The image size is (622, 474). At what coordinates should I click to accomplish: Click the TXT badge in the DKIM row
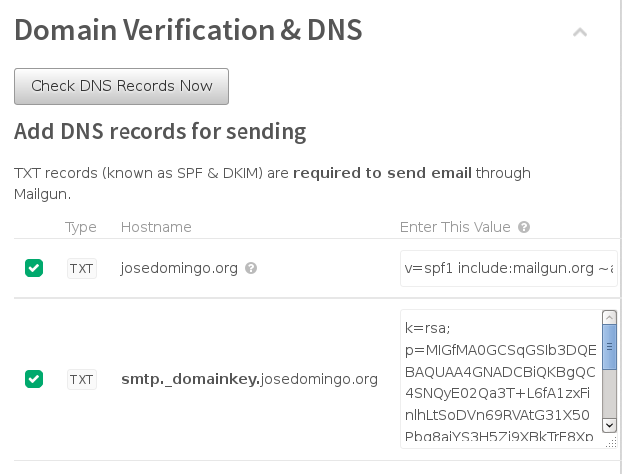click(x=81, y=379)
